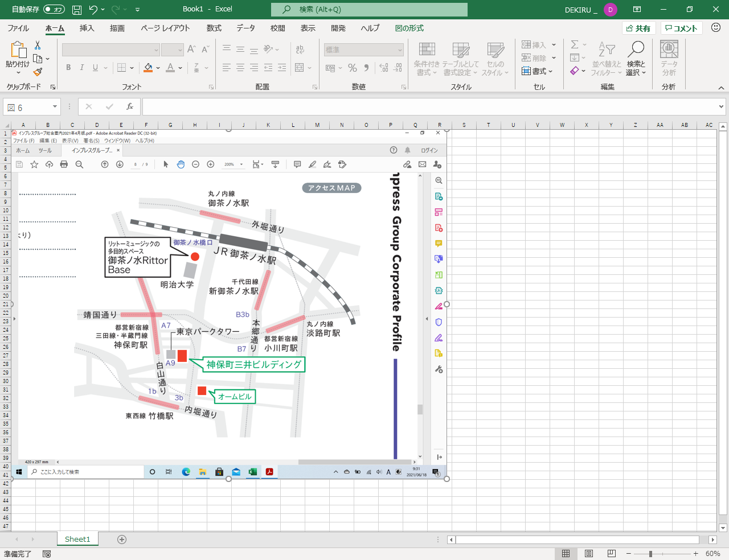Open the Cell Format dropdown
The width and height of the screenshot is (729, 560).
click(538, 71)
